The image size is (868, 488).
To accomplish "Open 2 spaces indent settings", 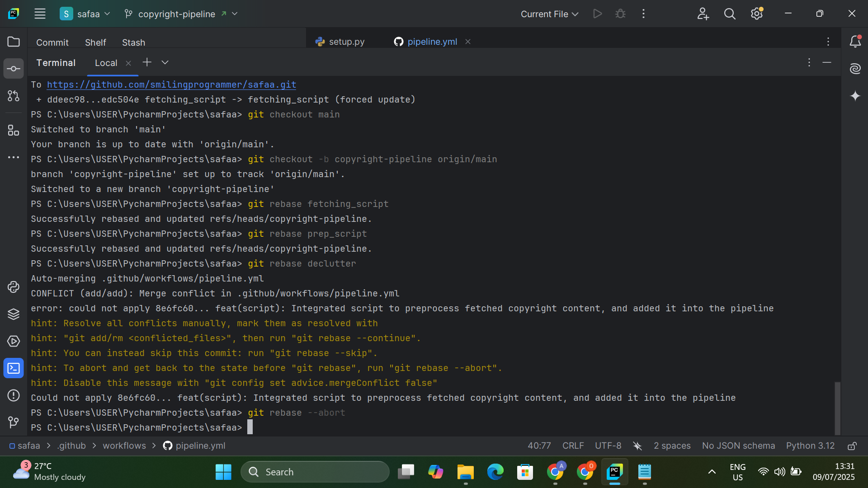I will click(672, 446).
